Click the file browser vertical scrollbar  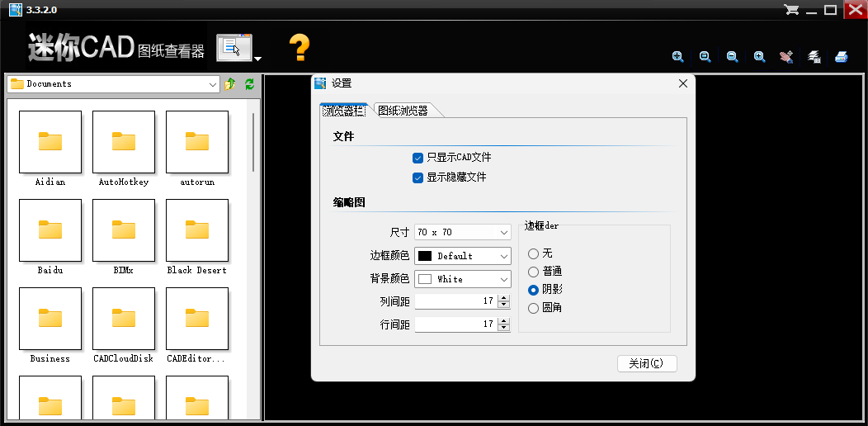(253, 142)
